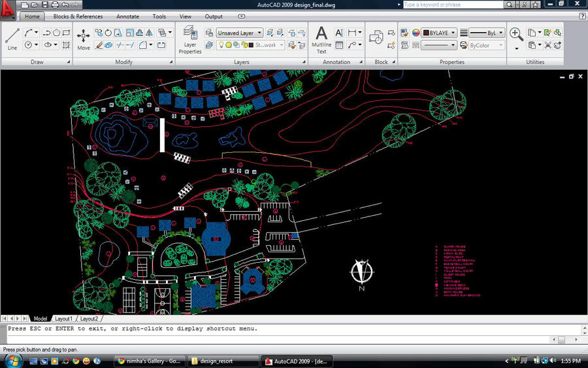Expand the Arc tool dropdown arrow
This screenshot has width=588, height=368.
point(37,33)
